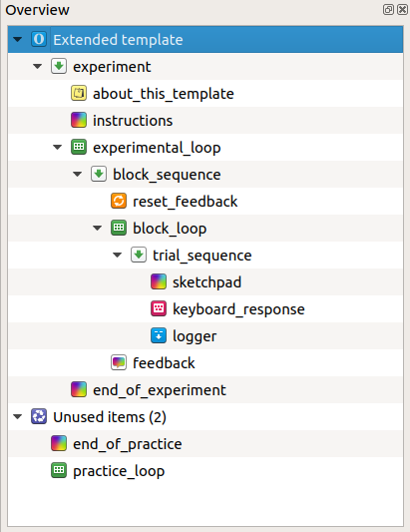Float the Overview panel with undock button

(x=388, y=10)
